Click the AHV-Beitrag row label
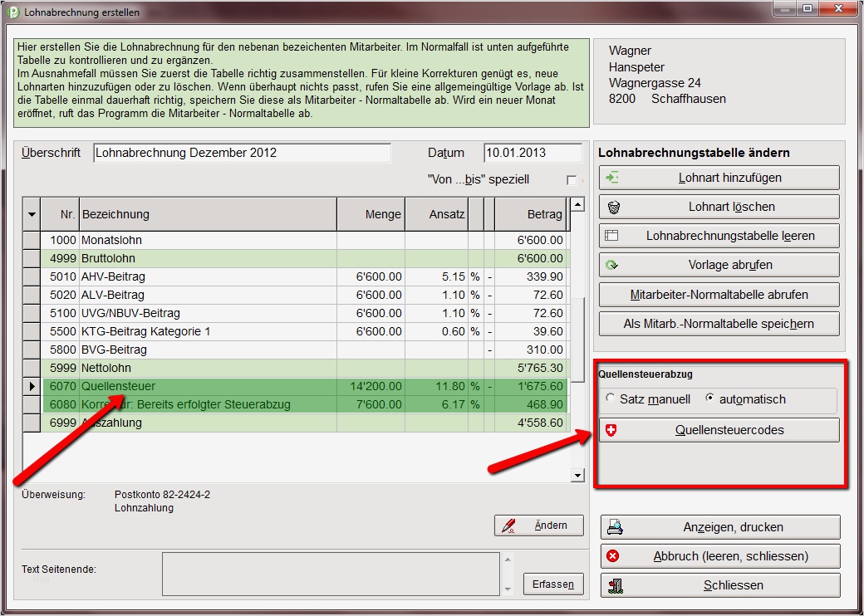The width and height of the screenshot is (864, 616). pyautogui.click(x=113, y=276)
